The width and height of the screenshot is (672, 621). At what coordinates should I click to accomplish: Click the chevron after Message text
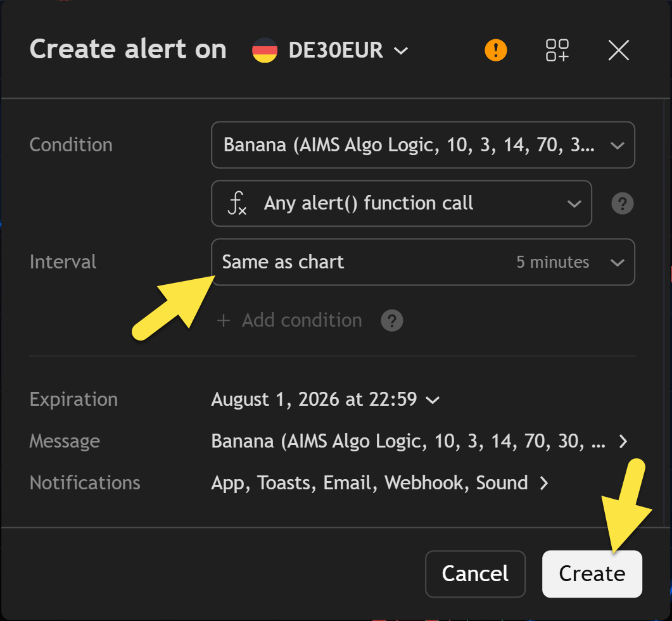click(x=623, y=441)
